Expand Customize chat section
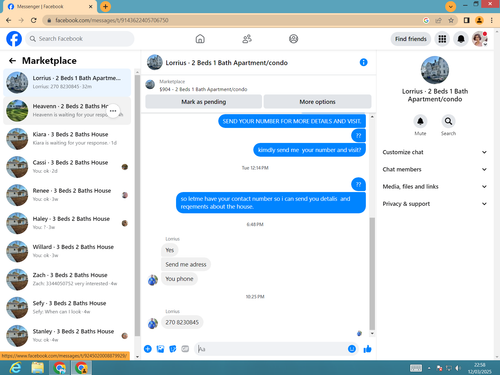 (x=434, y=152)
